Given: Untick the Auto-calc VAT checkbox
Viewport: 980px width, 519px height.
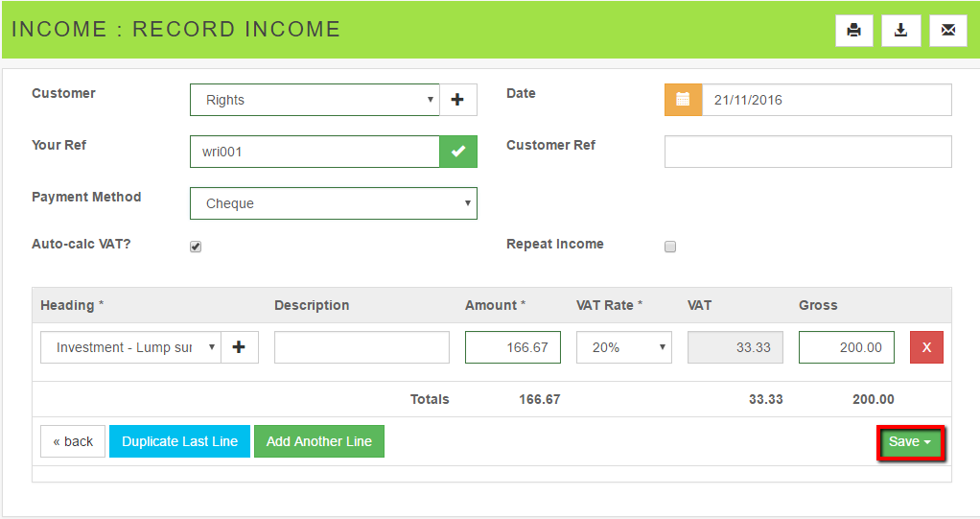Looking at the screenshot, I should coord(196,247).
